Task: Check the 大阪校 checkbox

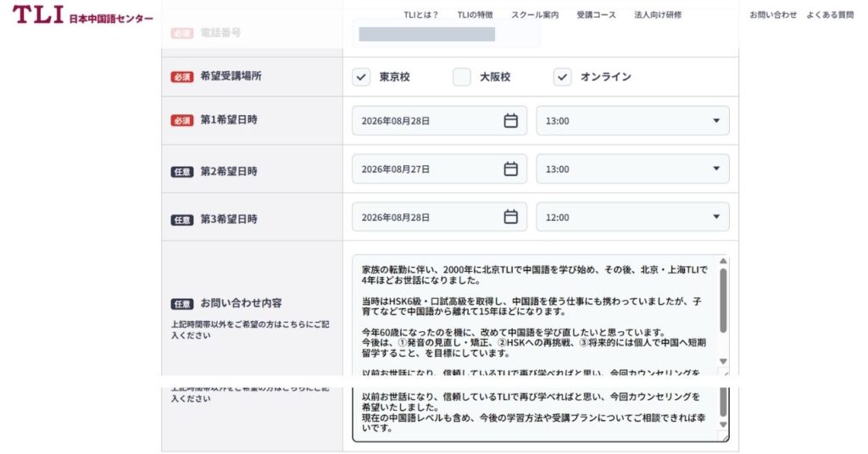Action: [462, 77]
